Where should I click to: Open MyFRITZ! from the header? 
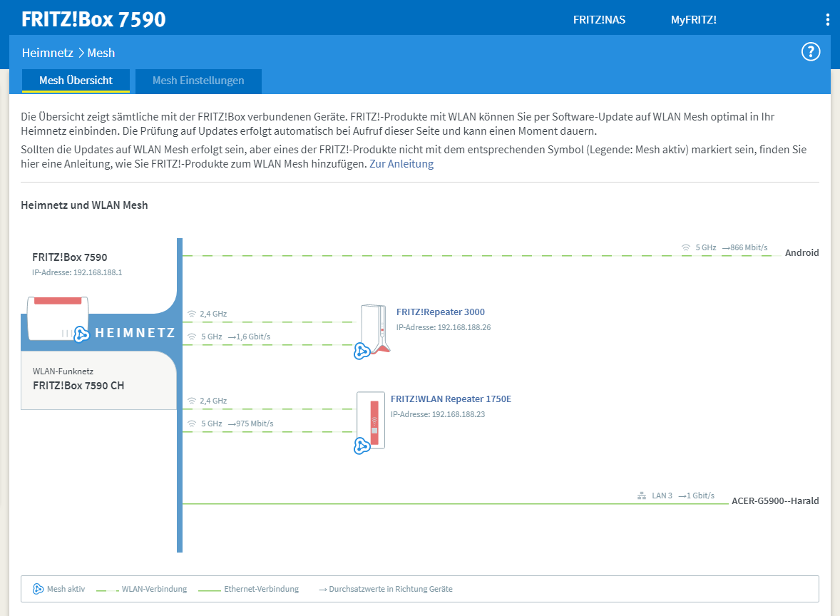(693, 20)
